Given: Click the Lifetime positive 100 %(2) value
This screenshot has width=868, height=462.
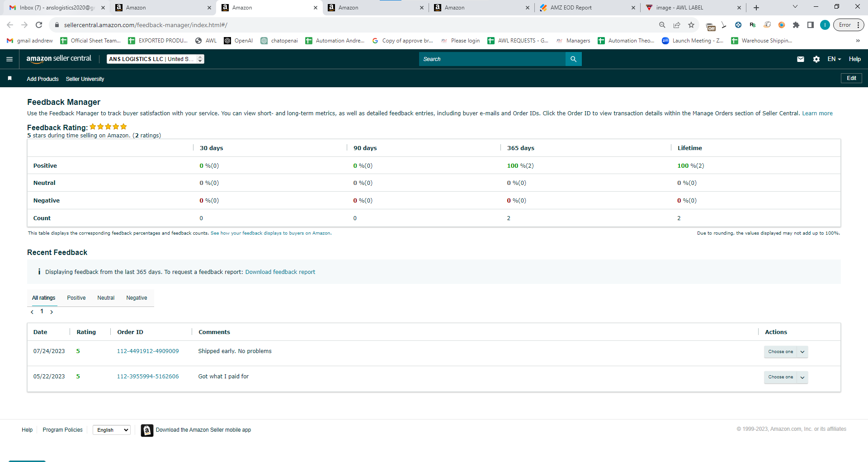Looking at the screenshot, I should tap(691, 166).
